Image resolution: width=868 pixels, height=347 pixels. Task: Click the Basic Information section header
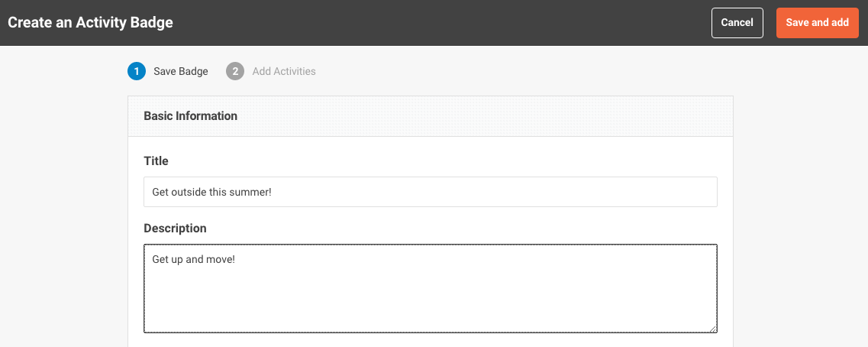click(190, 116)
